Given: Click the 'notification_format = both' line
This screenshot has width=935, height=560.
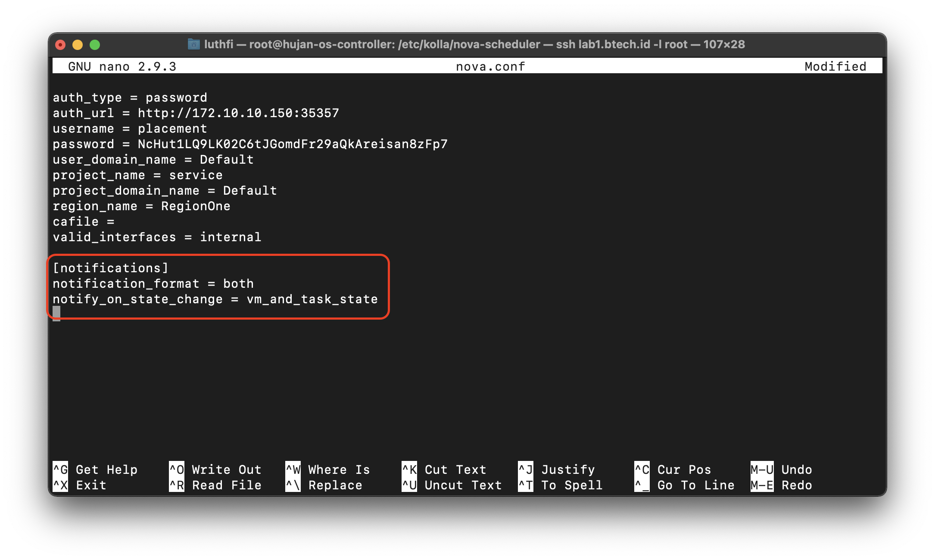Looking at the screenshot, I should point(153,283).
